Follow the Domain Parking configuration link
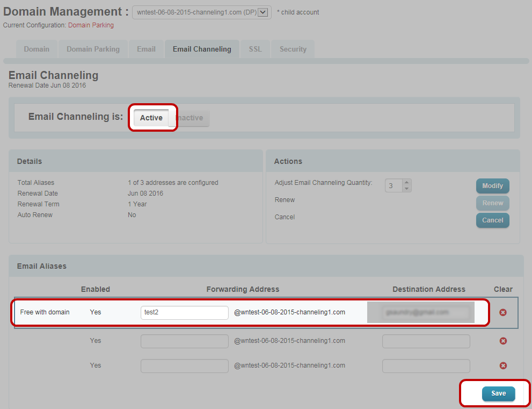 click(91, 25)
